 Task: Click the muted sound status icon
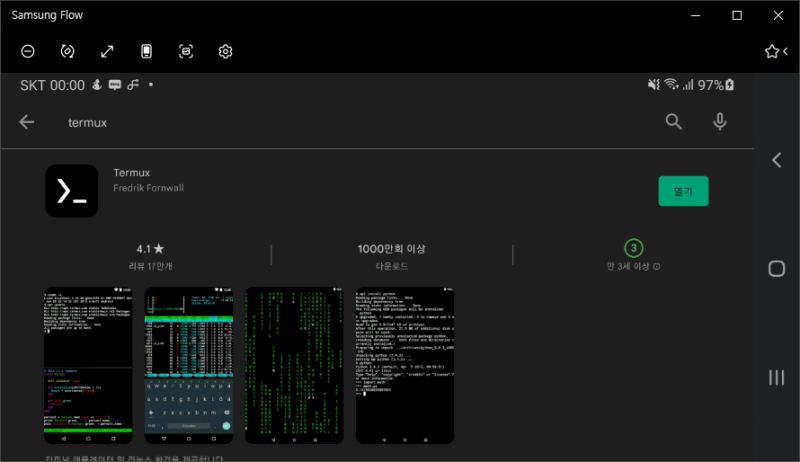click(x=654, y=84)
